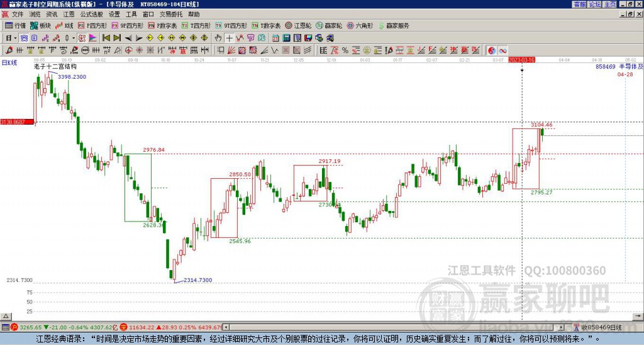Toggle the infinity symbol icon
The image size is (644, 345).
(x=502, y=50)
